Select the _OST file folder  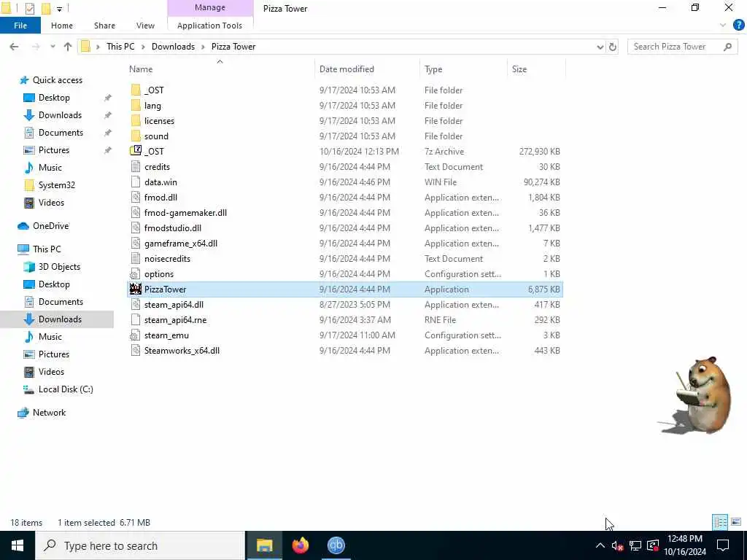(345, 90)
